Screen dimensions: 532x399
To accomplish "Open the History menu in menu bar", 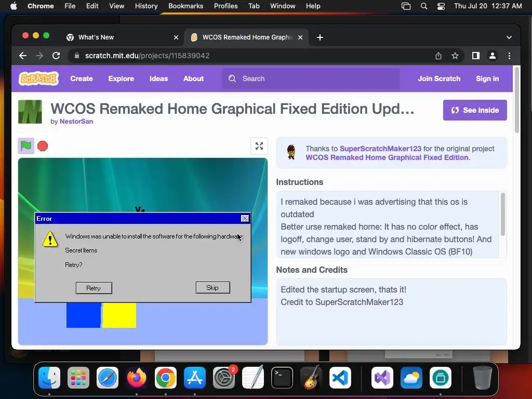I will tap(146, 6).
